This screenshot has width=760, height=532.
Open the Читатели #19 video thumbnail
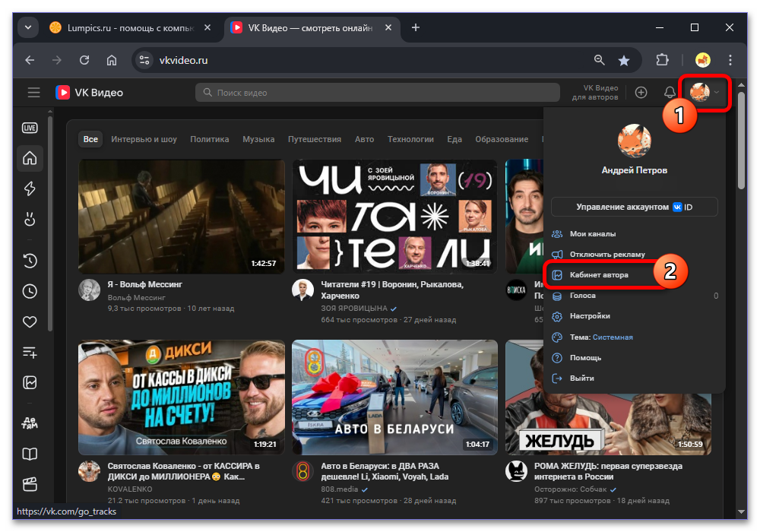click(394, 217)
